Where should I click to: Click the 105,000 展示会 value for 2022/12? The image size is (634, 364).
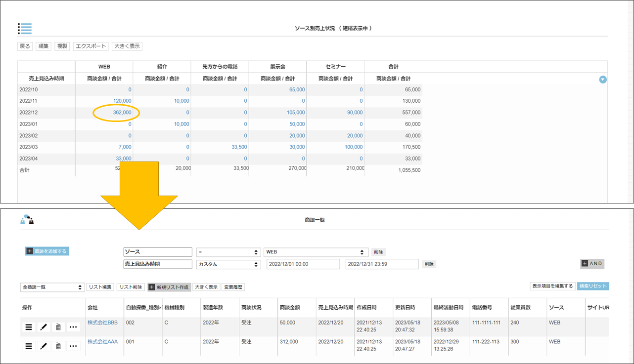296,113
